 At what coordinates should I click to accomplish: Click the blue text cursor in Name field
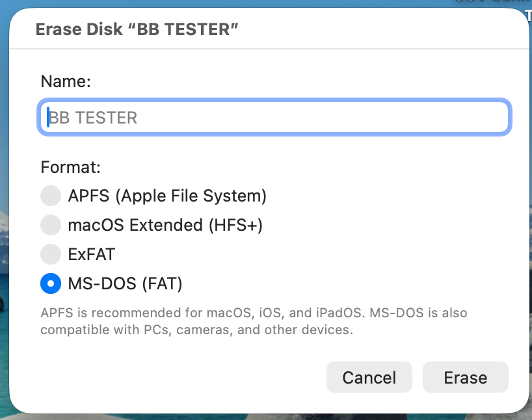(x=48, y=118)
